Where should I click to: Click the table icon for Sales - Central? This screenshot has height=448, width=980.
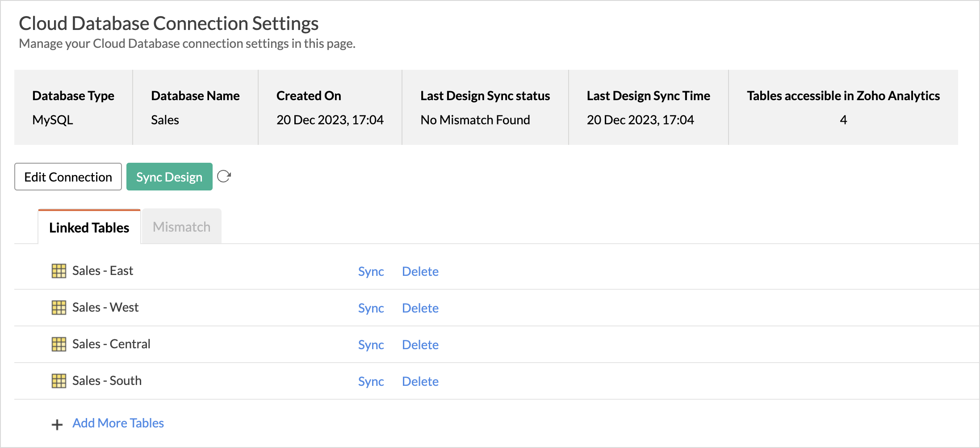[59, 344]
